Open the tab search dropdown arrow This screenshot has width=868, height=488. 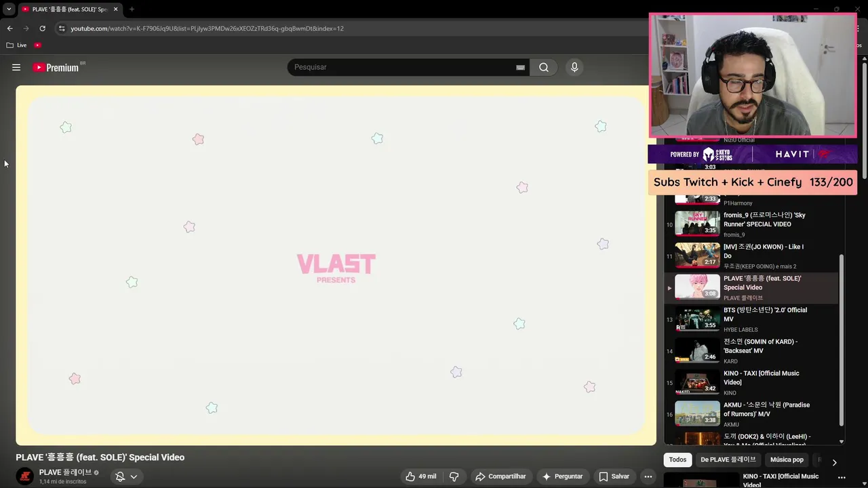click(9, 9)
